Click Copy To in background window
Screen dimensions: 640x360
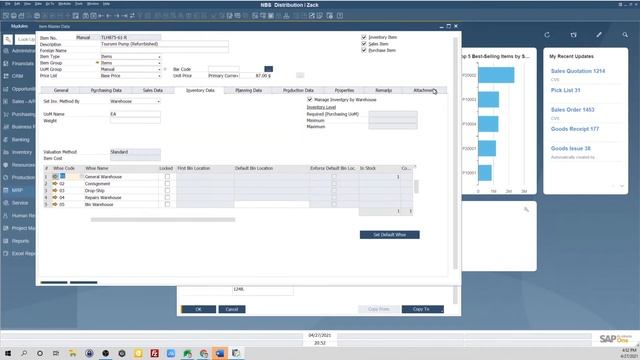coord(422,309)
